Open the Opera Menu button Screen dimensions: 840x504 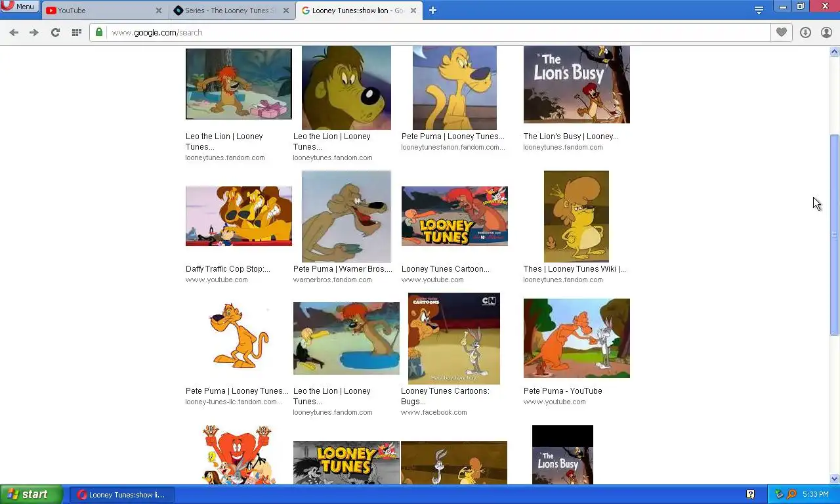pyautogui.click(x=20, y=7)
